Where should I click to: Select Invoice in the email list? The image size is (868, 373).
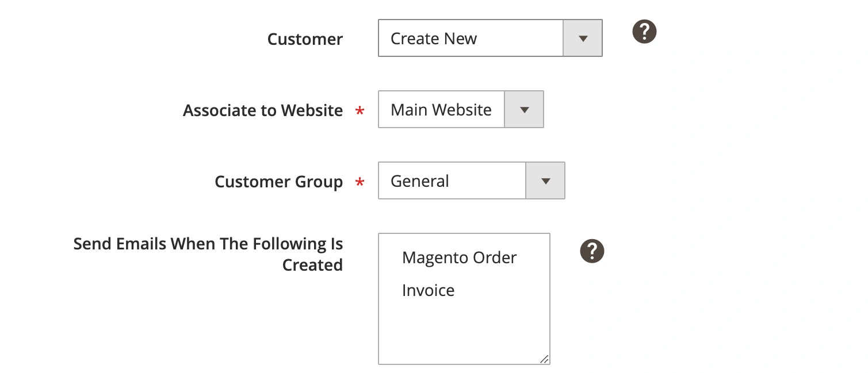[x=428, y=290]
